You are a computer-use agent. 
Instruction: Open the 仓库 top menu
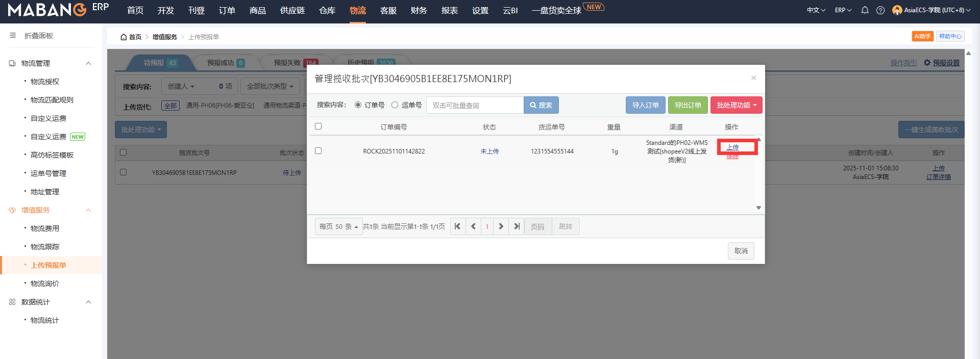pyautogui.click(x=327, y=11)
